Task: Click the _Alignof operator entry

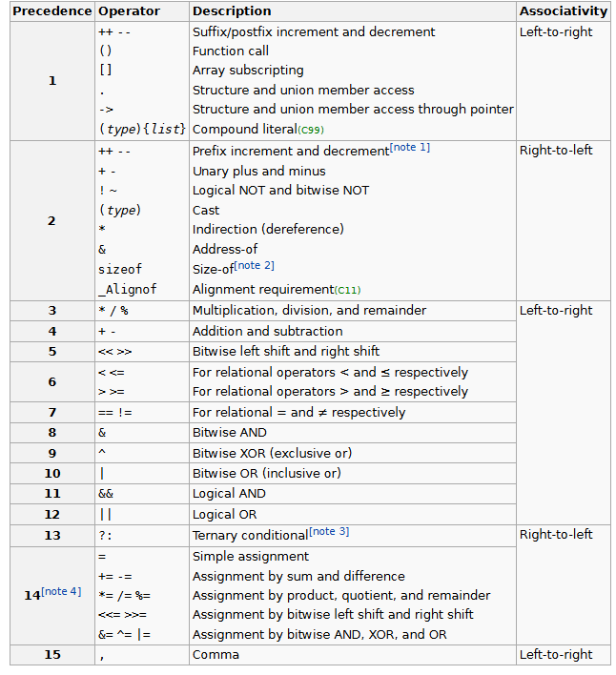Action: coord(127,290)
